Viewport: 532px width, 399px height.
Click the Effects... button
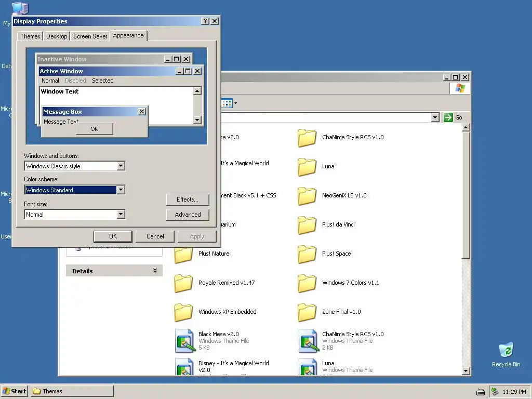[188, 199]
